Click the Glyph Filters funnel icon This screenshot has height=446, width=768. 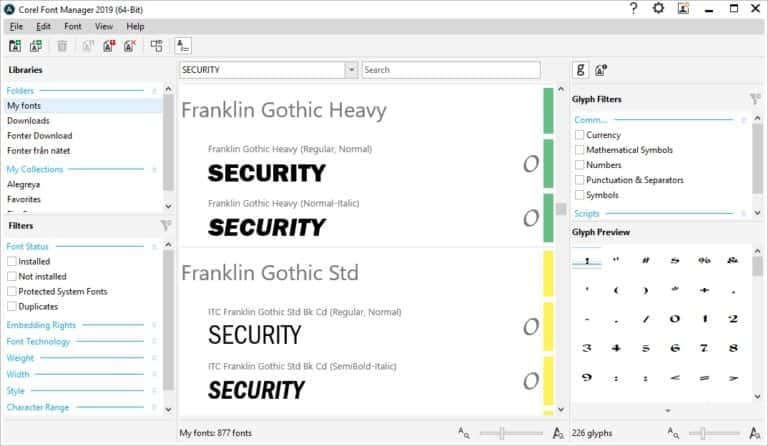[756, 99]
